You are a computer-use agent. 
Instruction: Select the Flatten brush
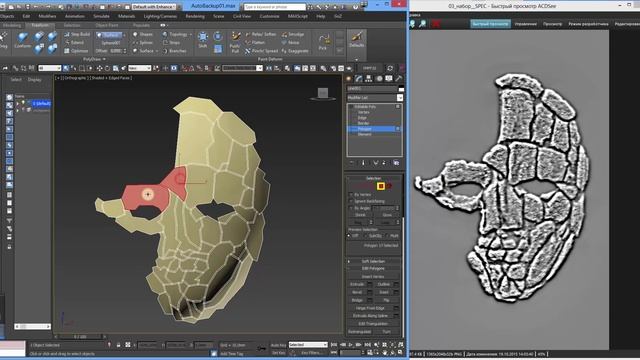[x=256, y=42]
